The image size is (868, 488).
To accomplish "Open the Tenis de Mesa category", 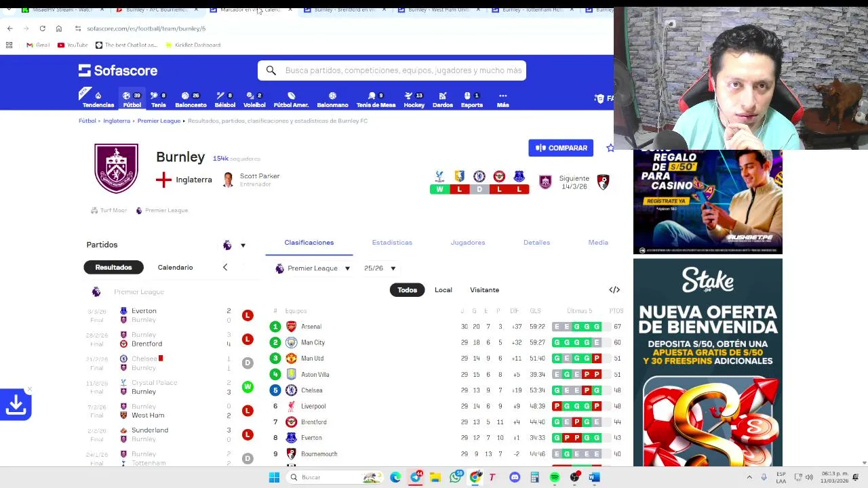I will point(376,100).
